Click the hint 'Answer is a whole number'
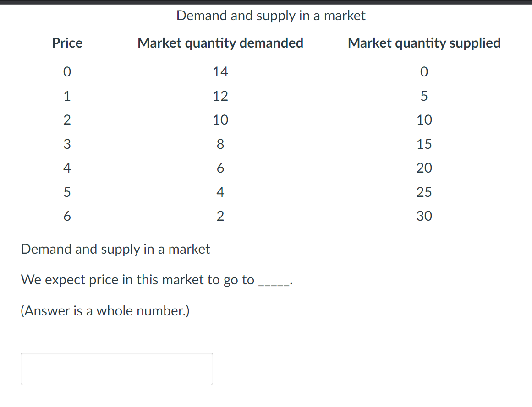The width and height of the screenshot is (532, 407). pos(105,311)
